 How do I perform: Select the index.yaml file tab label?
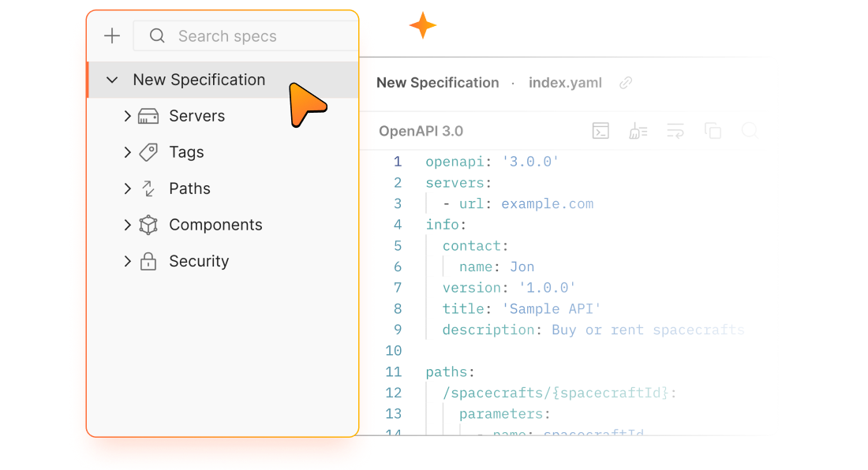pos(565,83)
